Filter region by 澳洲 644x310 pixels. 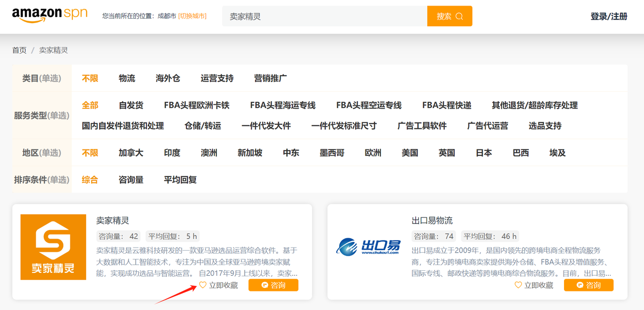coord(209,153)
